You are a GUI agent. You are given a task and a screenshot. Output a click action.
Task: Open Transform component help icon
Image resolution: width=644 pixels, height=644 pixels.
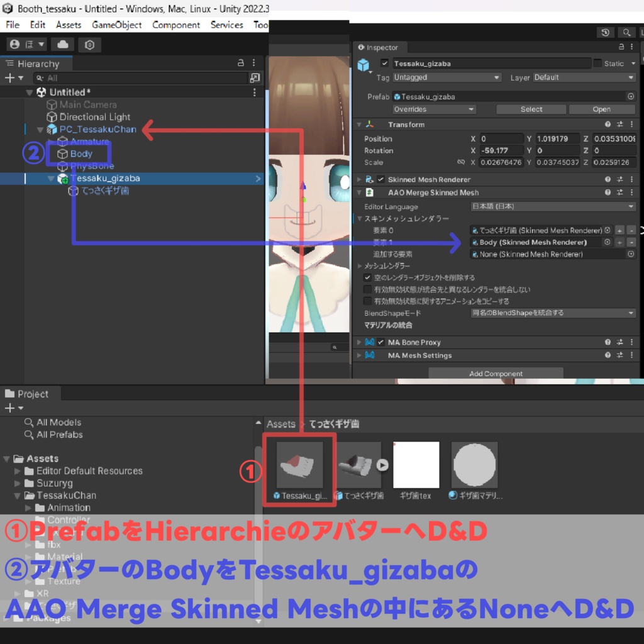pos(608,124)
